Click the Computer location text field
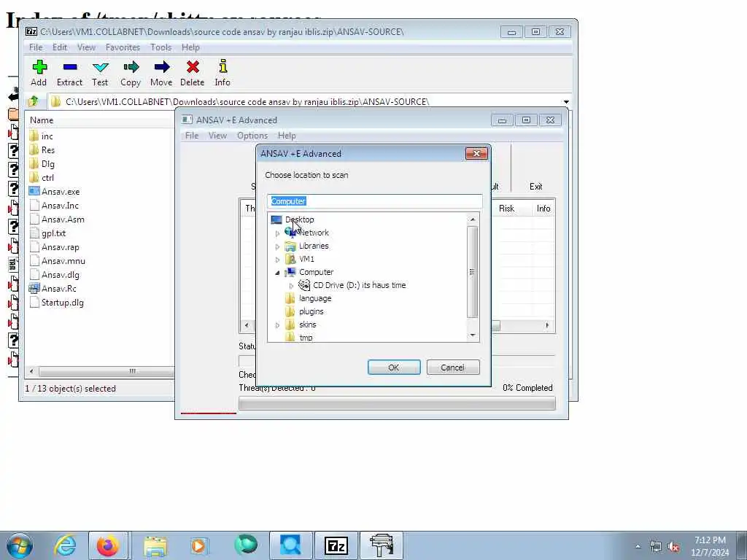747x560 pixels. coord(375,201)
